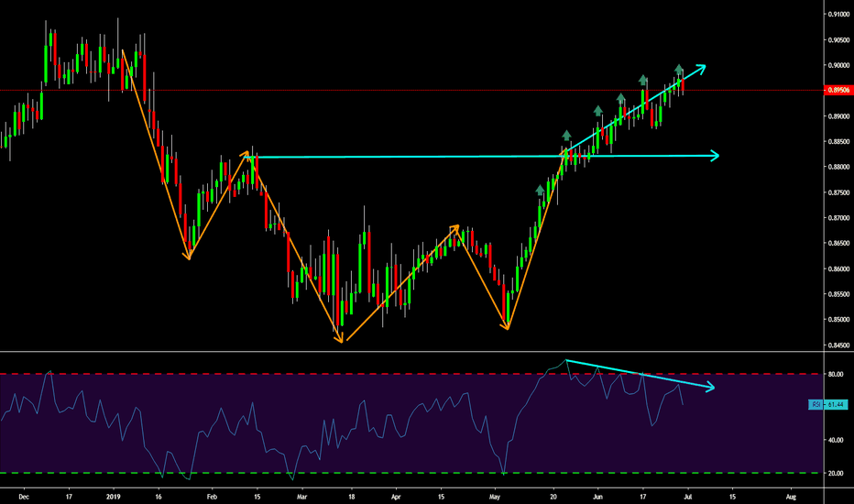Click the 0.90500 price axis label

click(838, 39)
